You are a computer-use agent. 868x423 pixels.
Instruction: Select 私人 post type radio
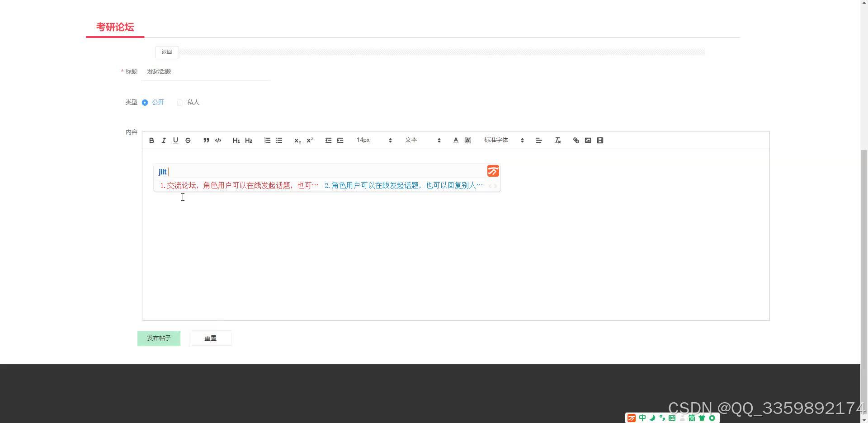pyautogui.click(x=188, y=103)
